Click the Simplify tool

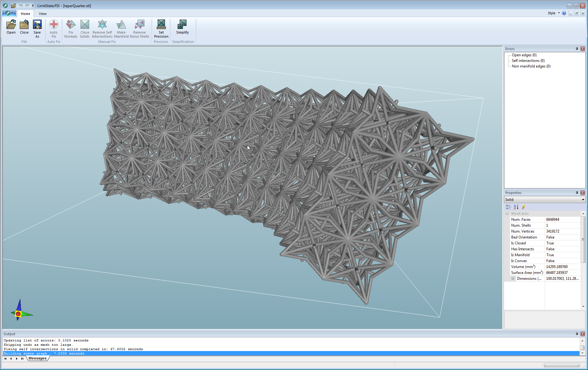tap(182, 27)
